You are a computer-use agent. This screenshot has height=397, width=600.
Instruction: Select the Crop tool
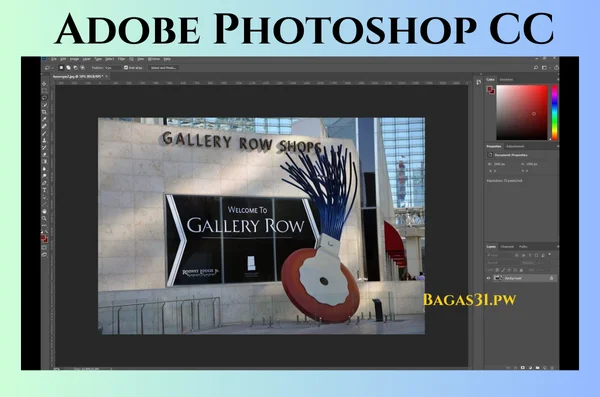[44, 112]
